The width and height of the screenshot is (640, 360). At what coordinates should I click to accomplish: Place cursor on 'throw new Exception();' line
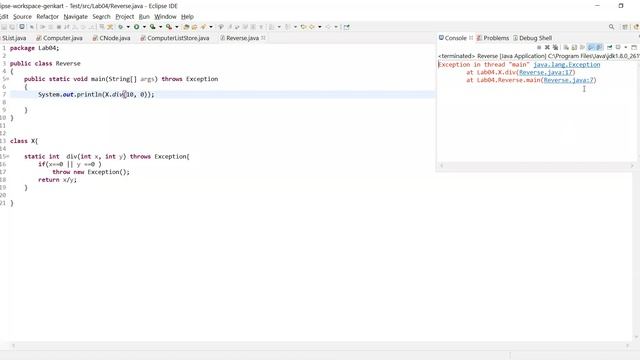(x=91, y=172)
